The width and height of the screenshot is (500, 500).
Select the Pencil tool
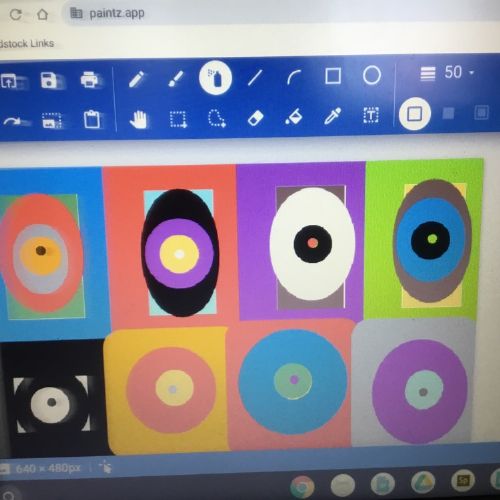coord(136,79)
